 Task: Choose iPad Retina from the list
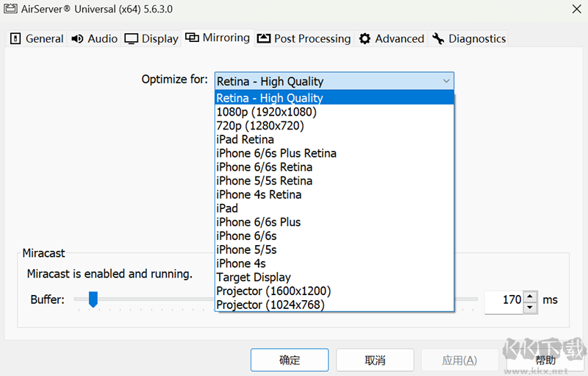245,139
